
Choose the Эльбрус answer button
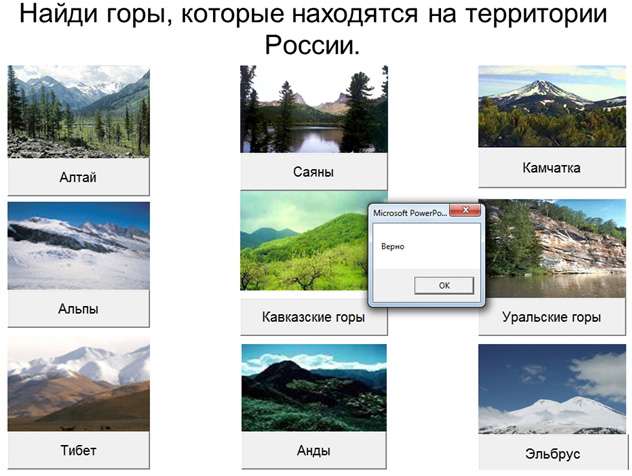pyautogui.click(x=553, y=453)
